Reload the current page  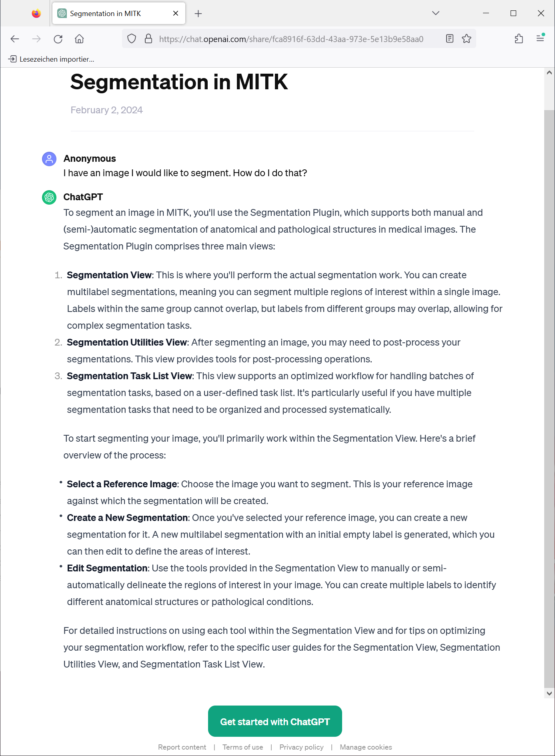click(x=58, y=39)
